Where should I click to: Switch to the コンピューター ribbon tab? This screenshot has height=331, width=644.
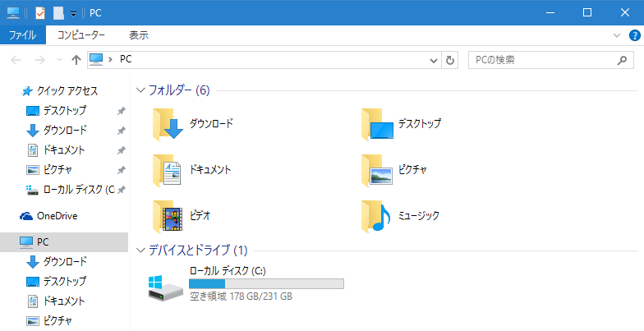point(80,35)
